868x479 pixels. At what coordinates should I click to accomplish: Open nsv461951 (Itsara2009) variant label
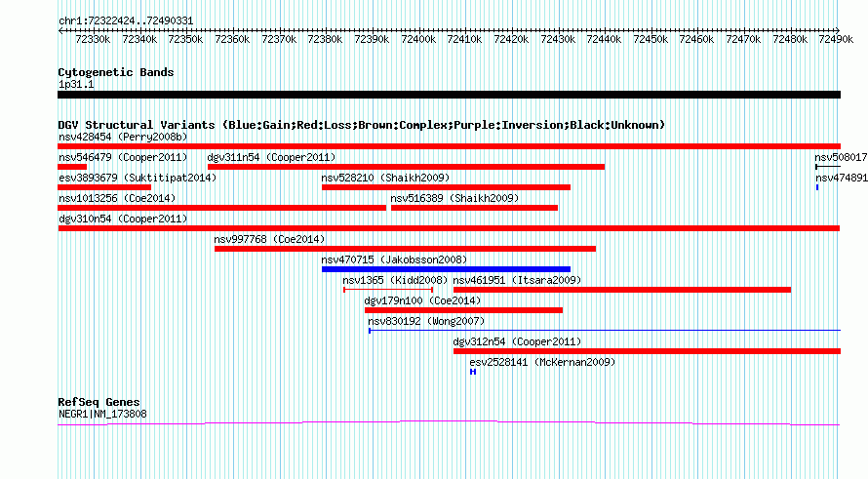[x=517, y=280]
